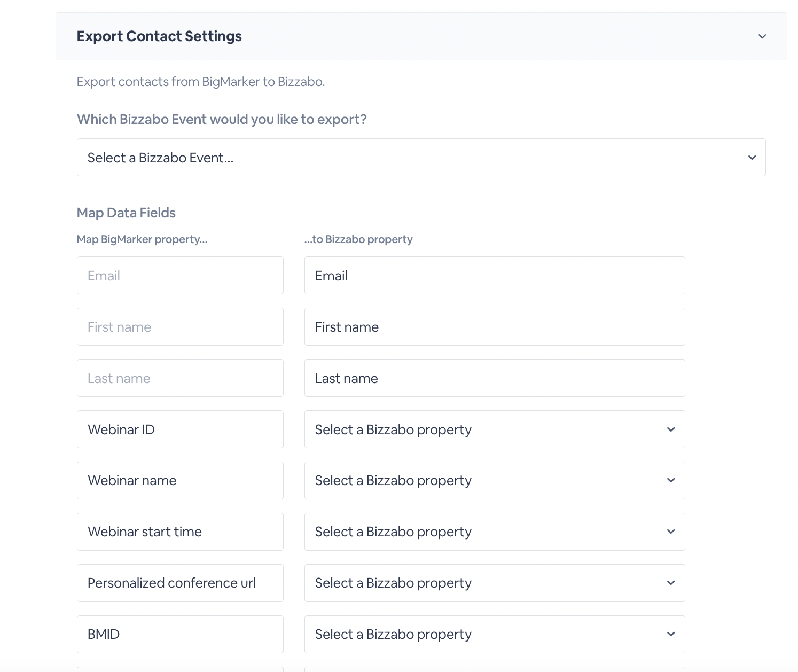Click the 'Map BigMarker property...' column label
This screenshot has height=672, width=798.
(x=142, y=239)
